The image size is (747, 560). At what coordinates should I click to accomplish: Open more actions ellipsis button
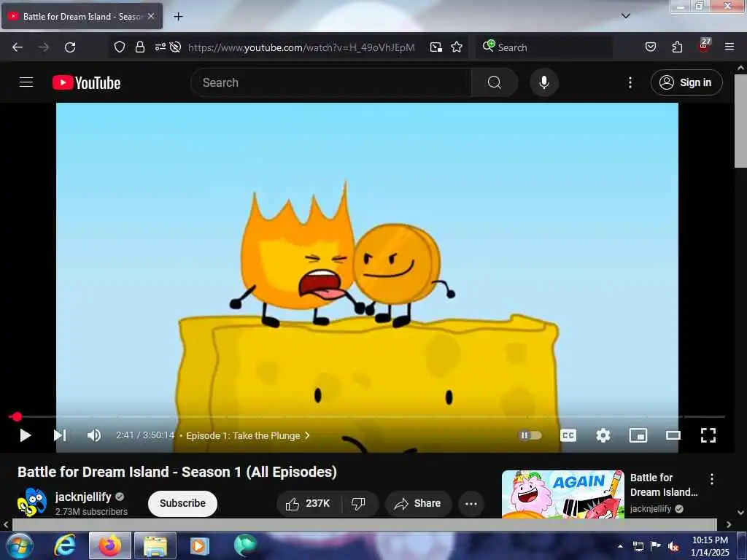click(471, 503)
